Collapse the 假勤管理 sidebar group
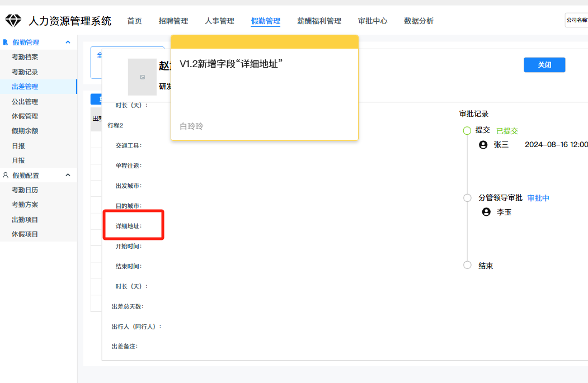This screenshot has width=588, height=383. [68, 42]
